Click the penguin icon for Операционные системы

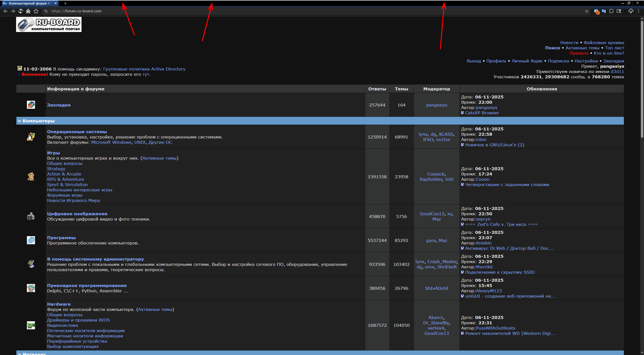click(x=31, y=137)
